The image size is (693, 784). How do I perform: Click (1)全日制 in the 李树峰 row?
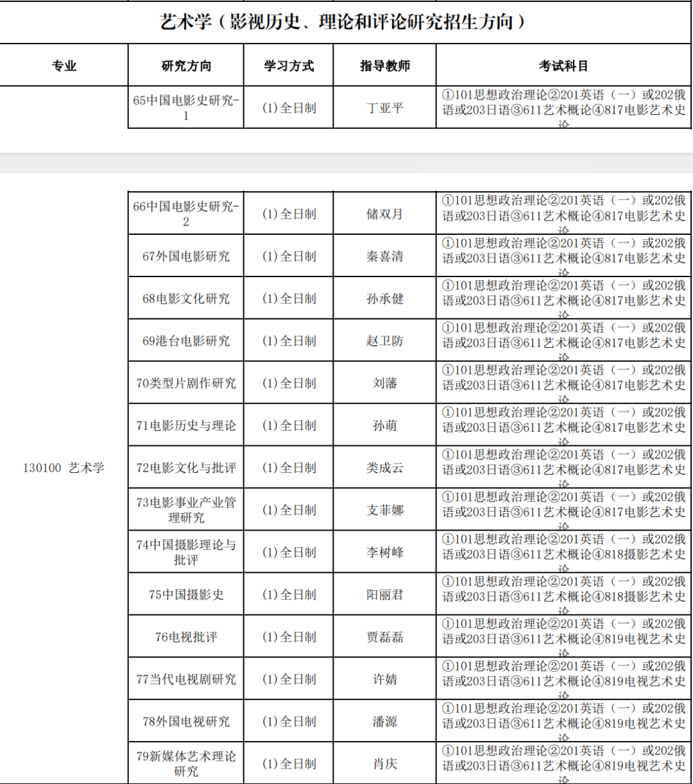pos(289,552)
